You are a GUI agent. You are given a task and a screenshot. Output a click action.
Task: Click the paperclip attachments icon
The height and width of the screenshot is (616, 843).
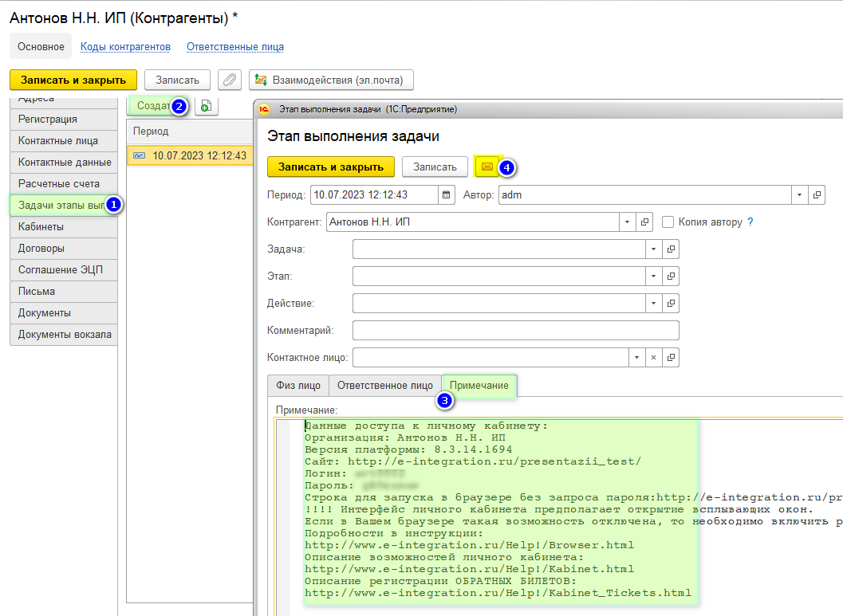coord(230,80)
